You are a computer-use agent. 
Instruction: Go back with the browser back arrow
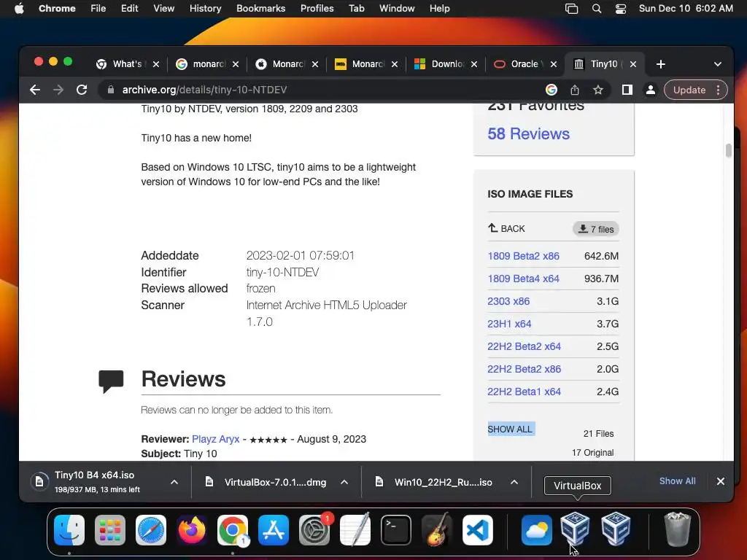tap(35, 90)
